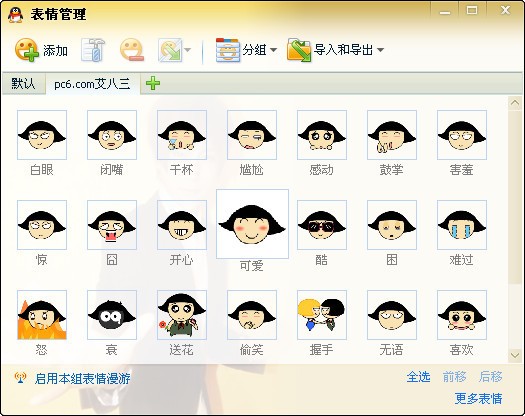This screenshot has height=416, width=525.
Task: Switch to the 默认 tab
Action: click(23, 83)
